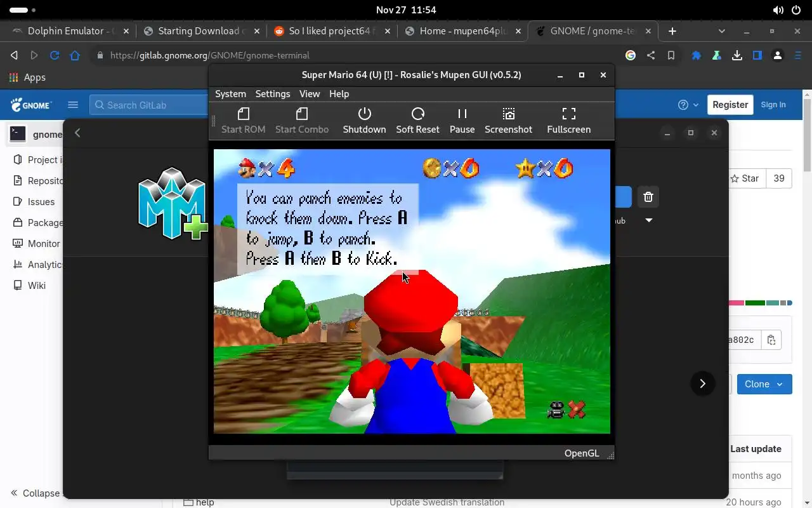812x508 pixels.
Task: Collapse the GitLab sidebar
Action: (x=36, y=493)
